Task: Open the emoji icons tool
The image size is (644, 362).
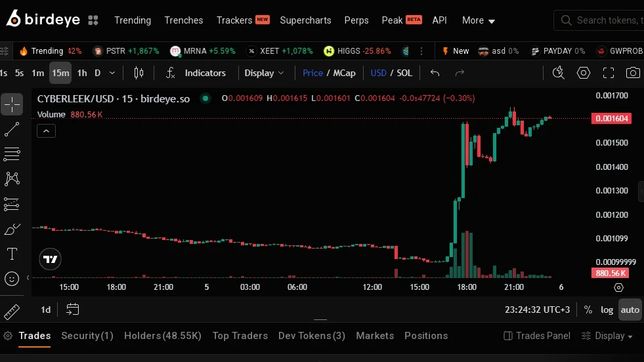Action: (12, 279)
